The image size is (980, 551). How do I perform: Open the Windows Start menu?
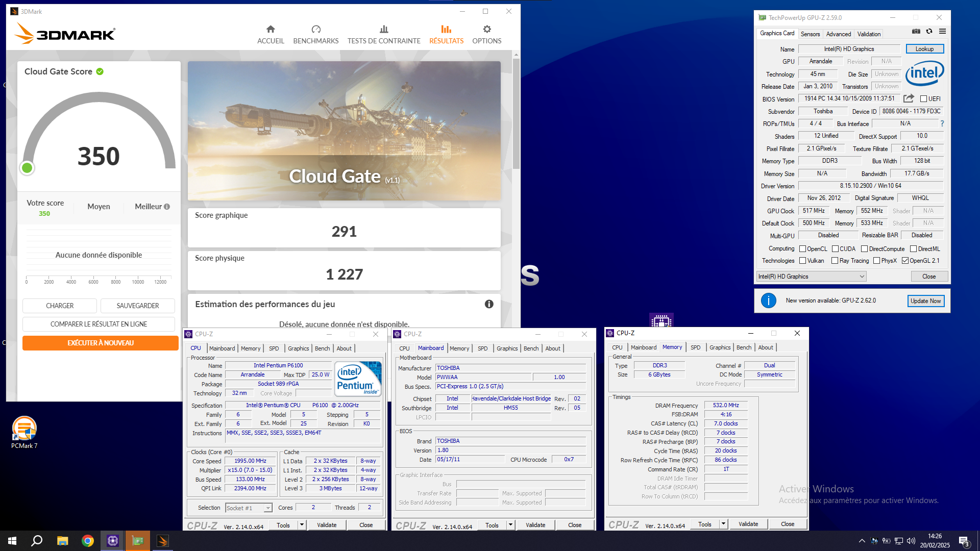tap(12, 541)
